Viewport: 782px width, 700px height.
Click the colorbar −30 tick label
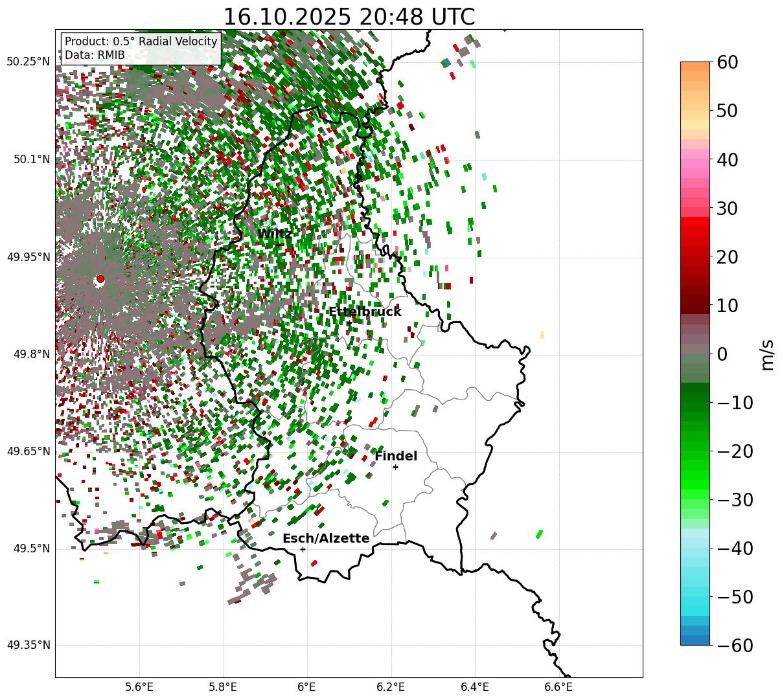click(735, 500)
